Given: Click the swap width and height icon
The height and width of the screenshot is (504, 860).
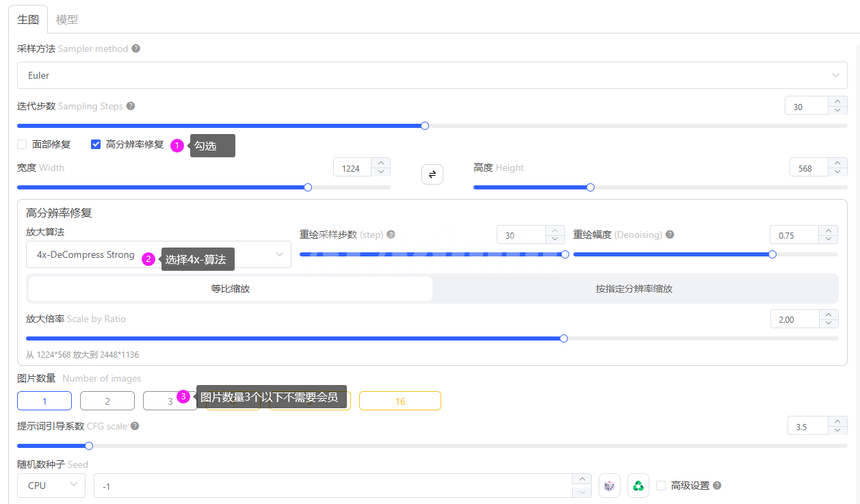Looking at the screenshot, I should (432, 174).
